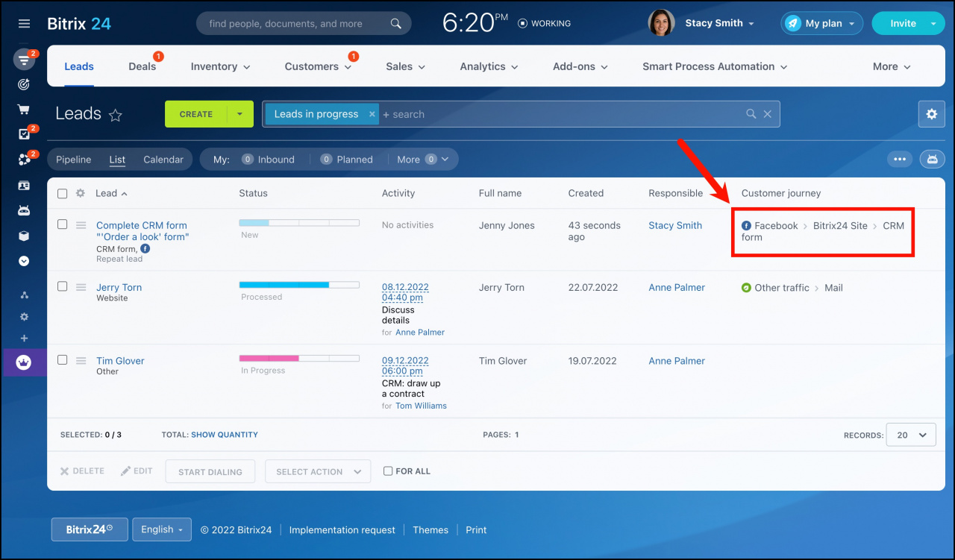Click the rocket icon on My plan
The image size is (955, 560).
[792, 23]
